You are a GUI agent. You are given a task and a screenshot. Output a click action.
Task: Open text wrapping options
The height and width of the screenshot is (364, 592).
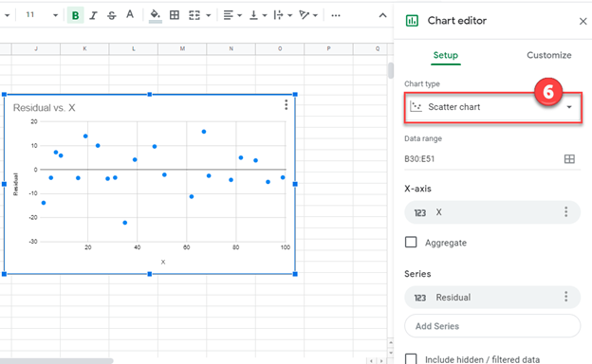coord(279,15)
